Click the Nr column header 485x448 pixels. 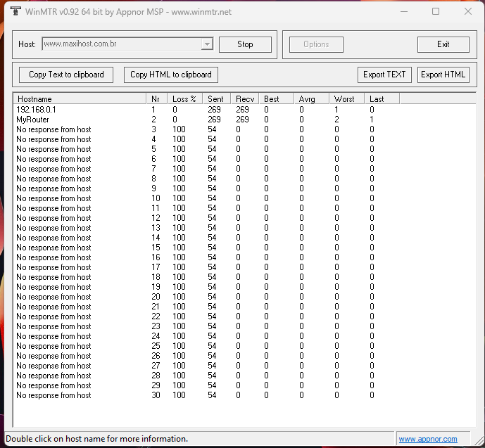pyautogui.click(x=156, y=99)
